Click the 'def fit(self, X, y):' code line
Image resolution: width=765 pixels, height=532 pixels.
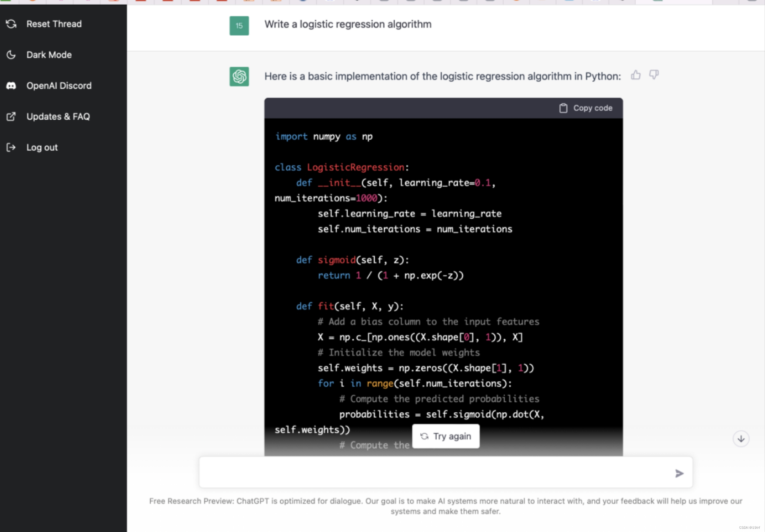pos(350,306)
